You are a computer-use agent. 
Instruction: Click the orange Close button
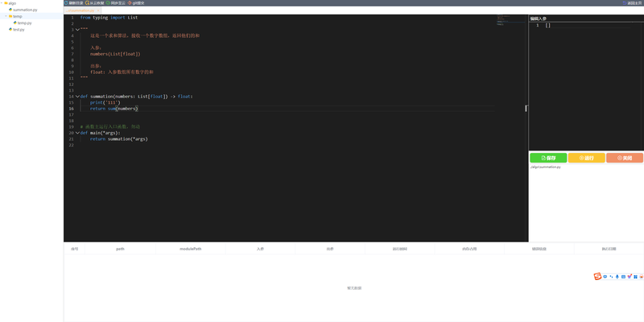click(x=625, y=158)
